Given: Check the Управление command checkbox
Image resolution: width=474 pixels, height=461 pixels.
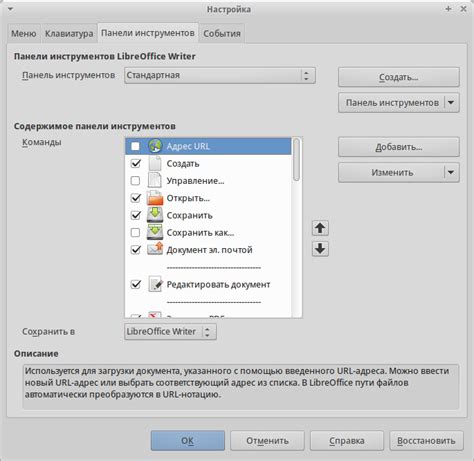Looking at the screenshot, I should click(x=135, y=181).
